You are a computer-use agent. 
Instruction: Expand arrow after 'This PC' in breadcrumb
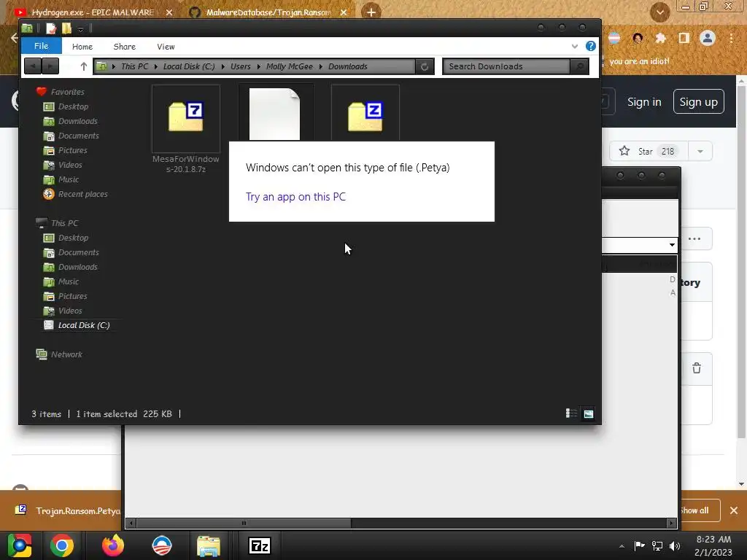coord(156,66)
